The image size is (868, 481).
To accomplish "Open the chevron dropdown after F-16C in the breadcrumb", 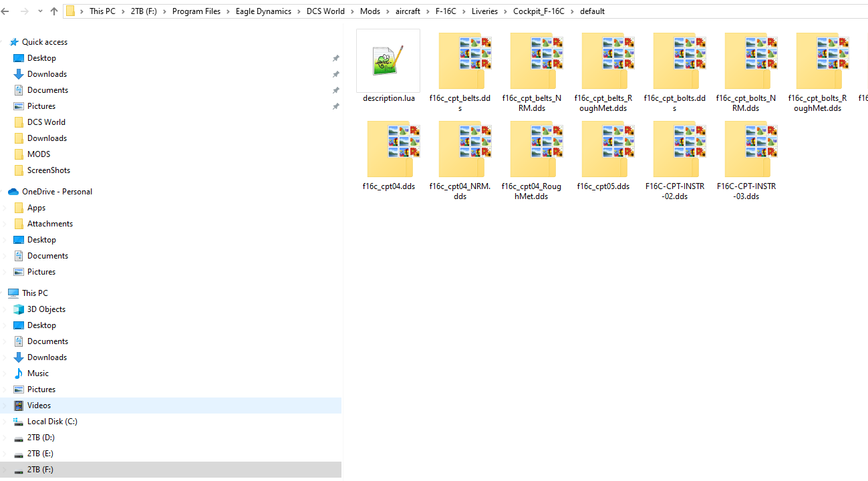I will (x=464, y=11).
